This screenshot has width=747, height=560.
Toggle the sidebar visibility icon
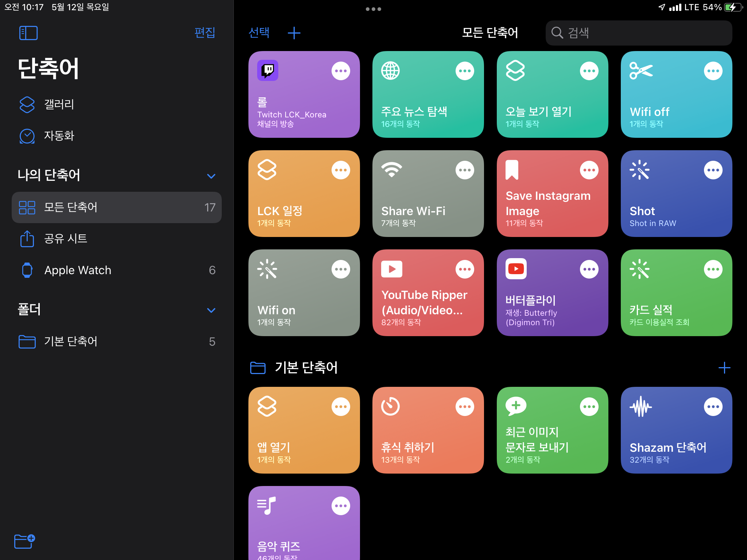tap(28, 33)
